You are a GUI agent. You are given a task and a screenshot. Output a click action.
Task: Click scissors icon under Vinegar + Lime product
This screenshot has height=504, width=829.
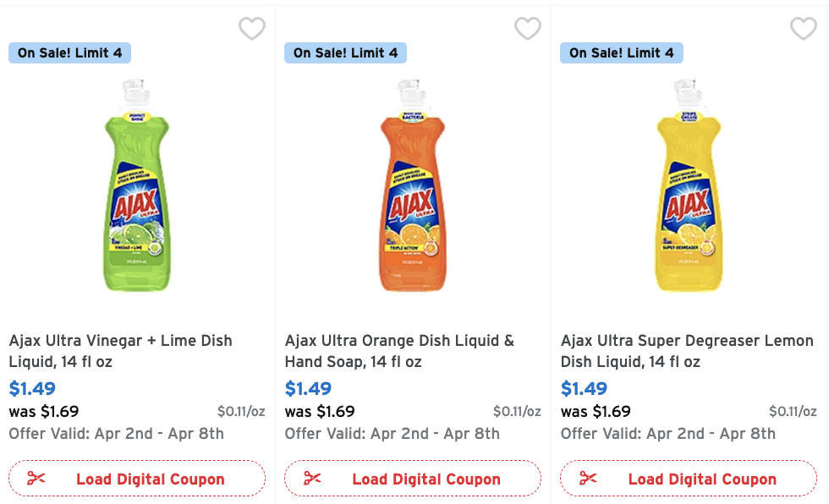[36, 479]
